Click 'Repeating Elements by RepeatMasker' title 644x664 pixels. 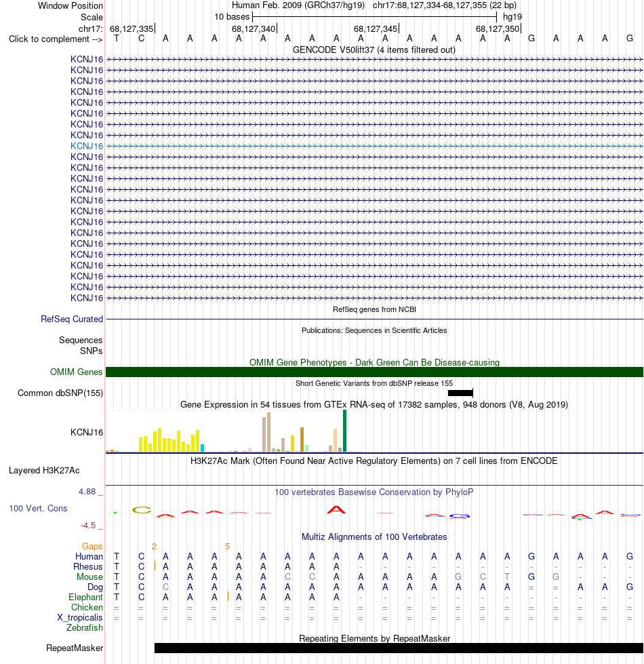pyautogui.click(x=374, y=639)
